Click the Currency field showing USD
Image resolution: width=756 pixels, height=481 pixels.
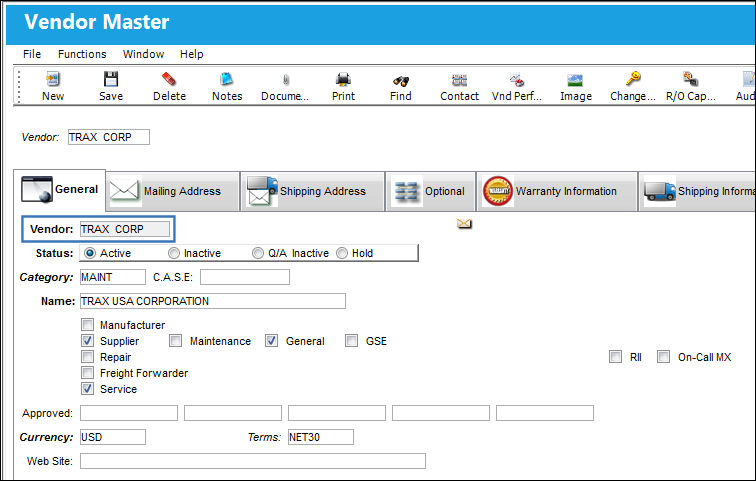[113, 437]
